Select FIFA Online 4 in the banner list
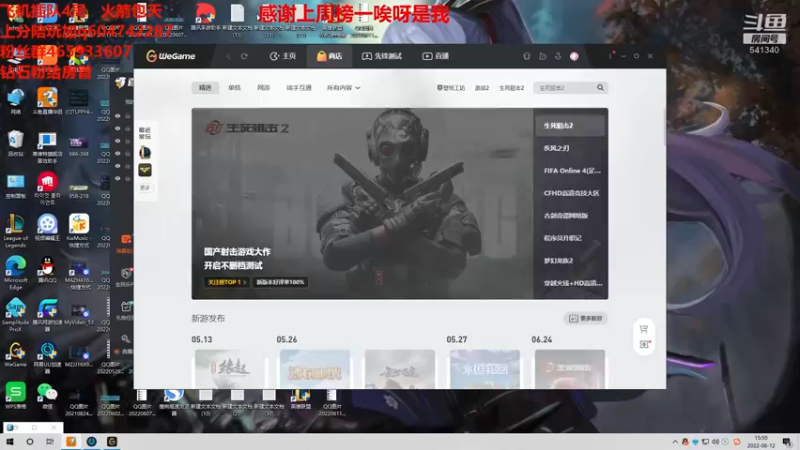This screenshot has height=450, width=800. click(570, 170)
